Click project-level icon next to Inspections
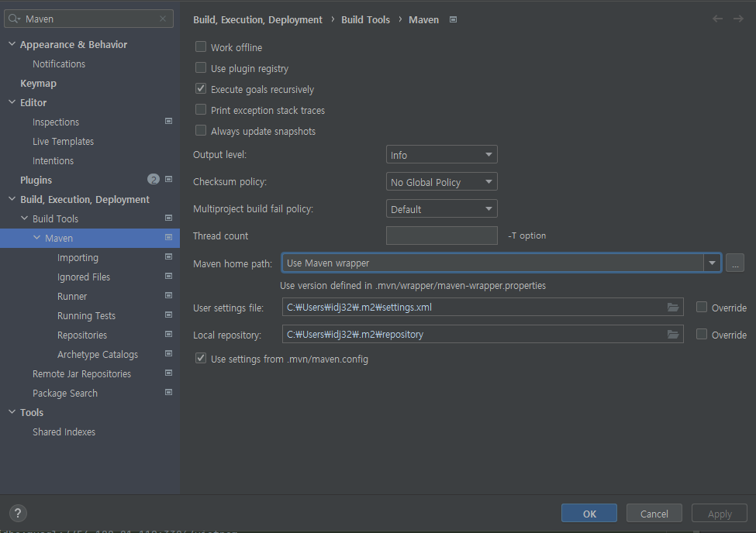Image resolution: width=756 pixels, height=533 pixels. 169,121
